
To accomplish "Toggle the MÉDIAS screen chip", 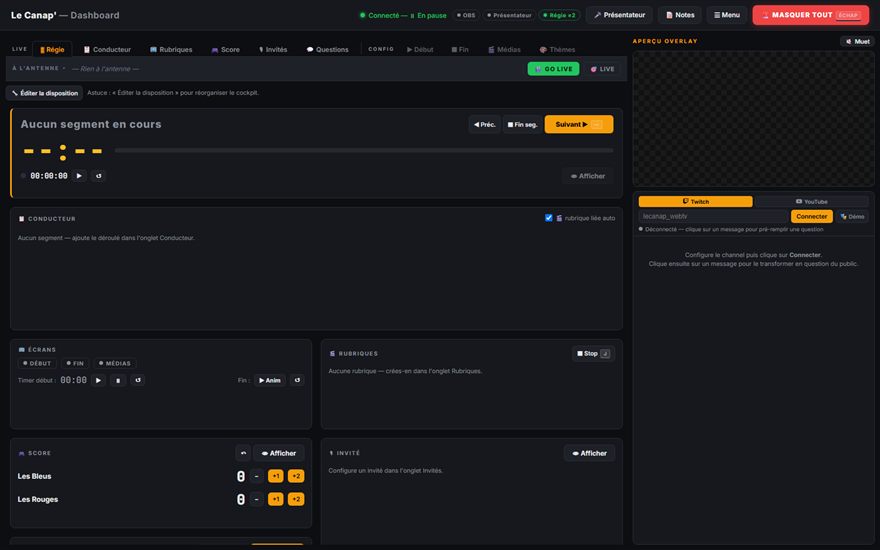I will coord(115,363).
